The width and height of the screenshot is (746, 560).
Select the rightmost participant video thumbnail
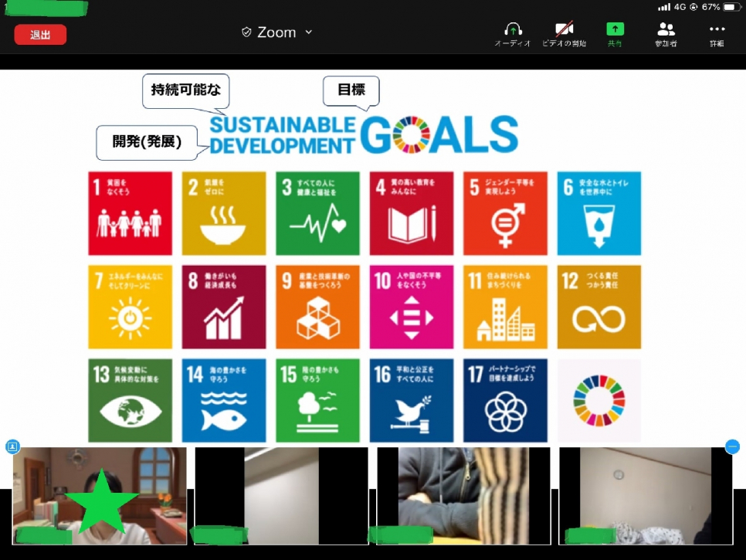click(646, 496)
